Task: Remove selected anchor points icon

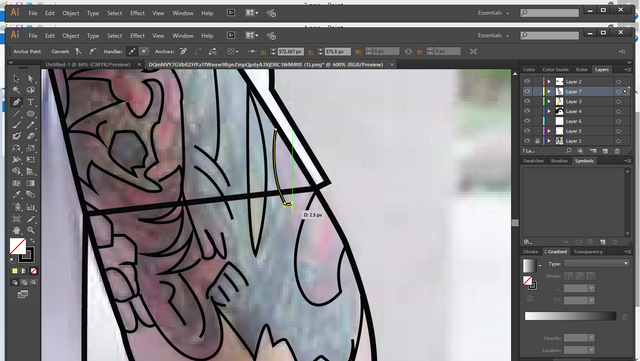Action: (183, 51)
